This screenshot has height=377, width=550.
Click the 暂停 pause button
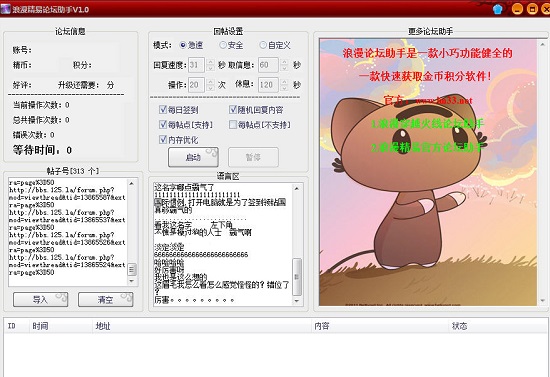253,157
